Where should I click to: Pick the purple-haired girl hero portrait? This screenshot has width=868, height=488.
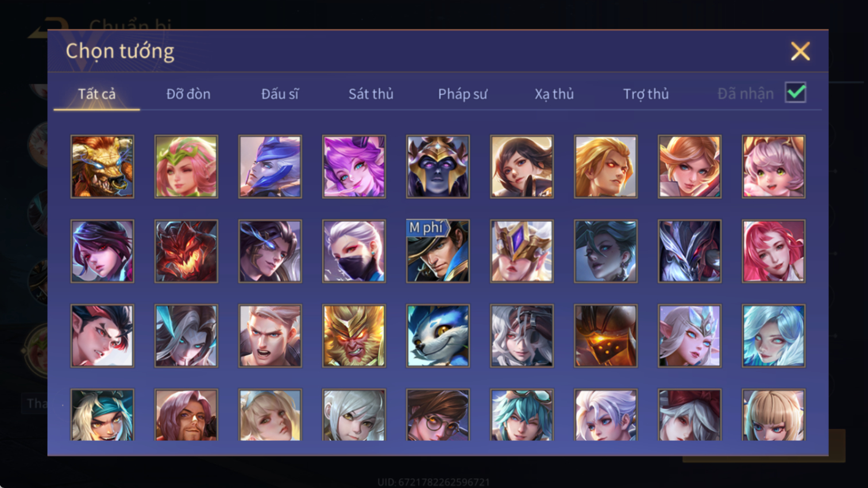354,167
